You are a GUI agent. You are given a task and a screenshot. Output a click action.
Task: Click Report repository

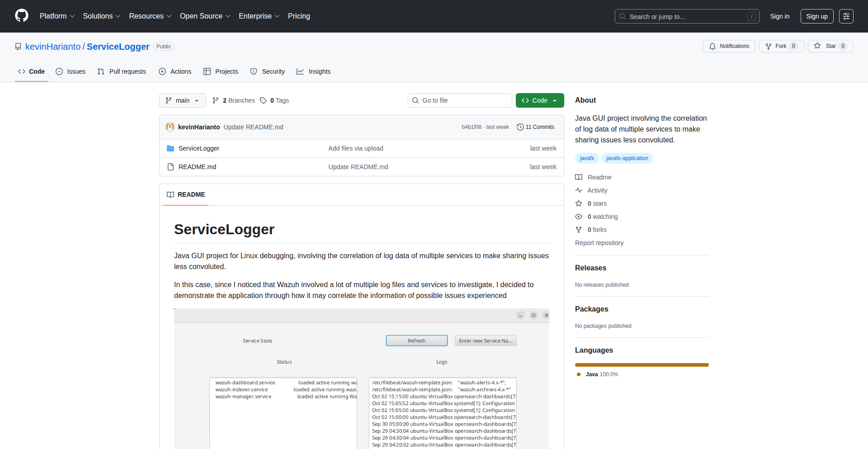click(x=599, y=243)
